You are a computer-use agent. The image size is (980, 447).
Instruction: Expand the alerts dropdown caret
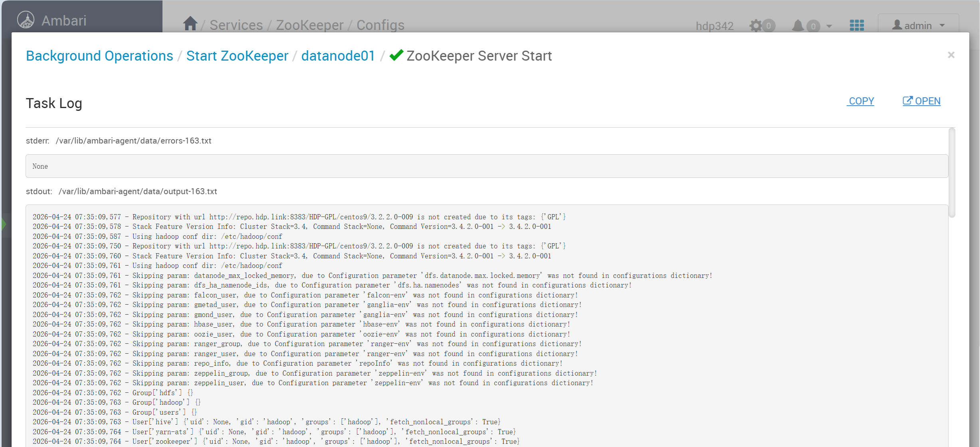(x=829, y=26)
